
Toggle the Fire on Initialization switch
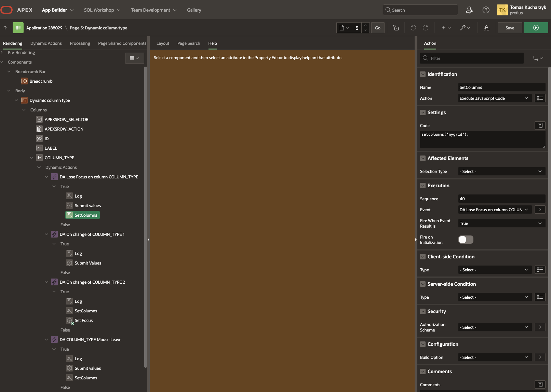(466, 240)
